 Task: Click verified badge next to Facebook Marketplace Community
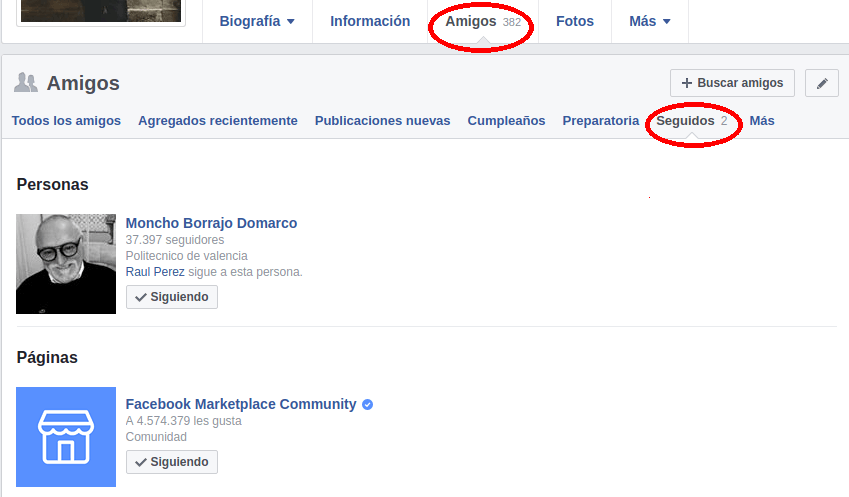(x=367, y=404)
